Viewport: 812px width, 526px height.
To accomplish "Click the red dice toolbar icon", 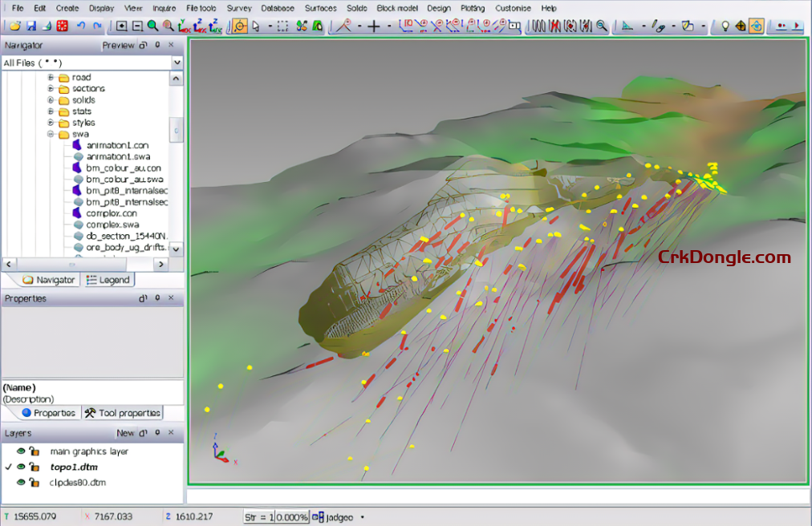I will point(63,26).
